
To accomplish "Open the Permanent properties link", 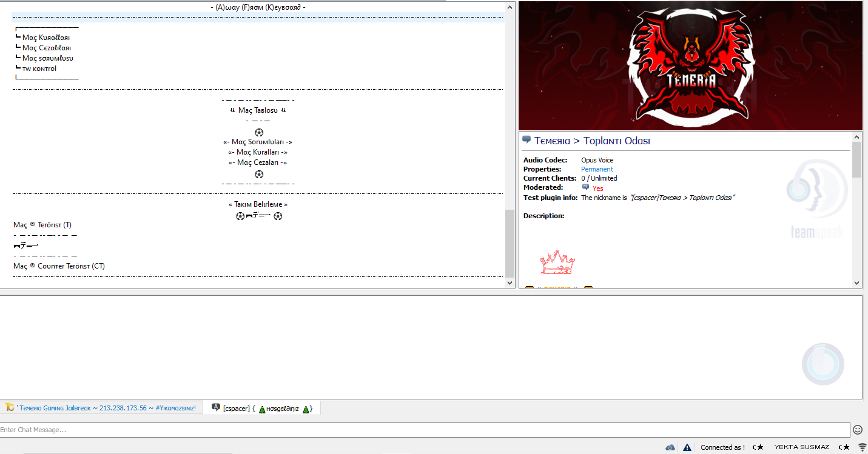I will [x=597, y=169].
